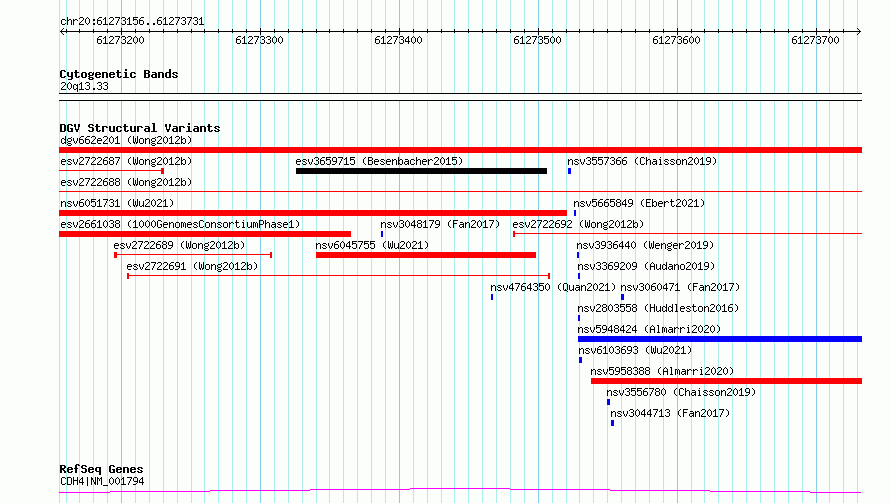Select nsv3044713 (Fan2017) label
The height and width of the screenshot is (503, 890).
670,413
